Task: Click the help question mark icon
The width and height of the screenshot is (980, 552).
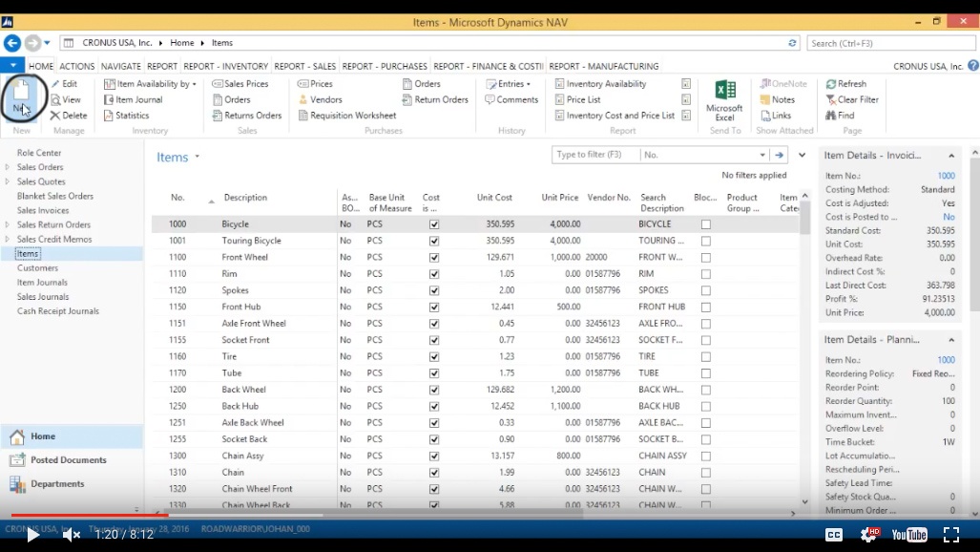Action: 973,66
